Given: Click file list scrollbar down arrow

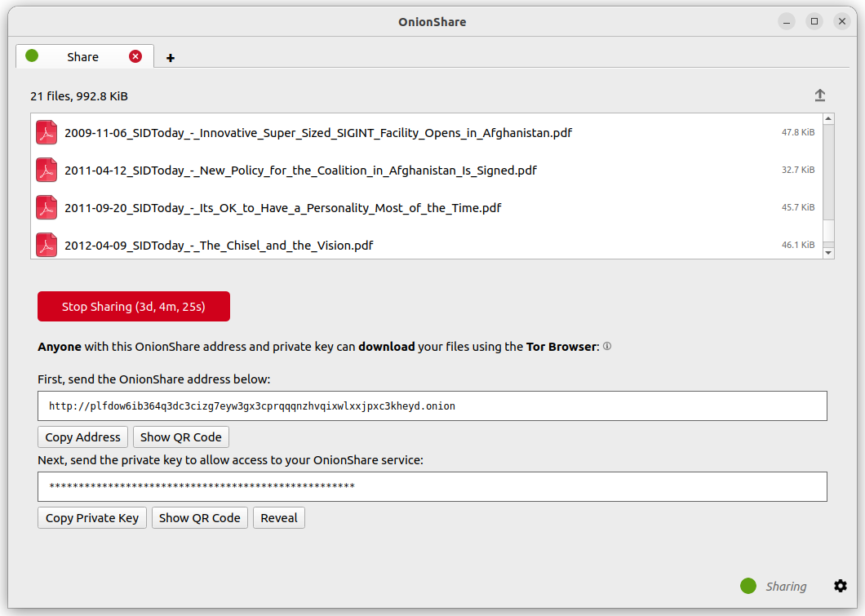Looking at the screenshot, I should click(x=828, y=253).
